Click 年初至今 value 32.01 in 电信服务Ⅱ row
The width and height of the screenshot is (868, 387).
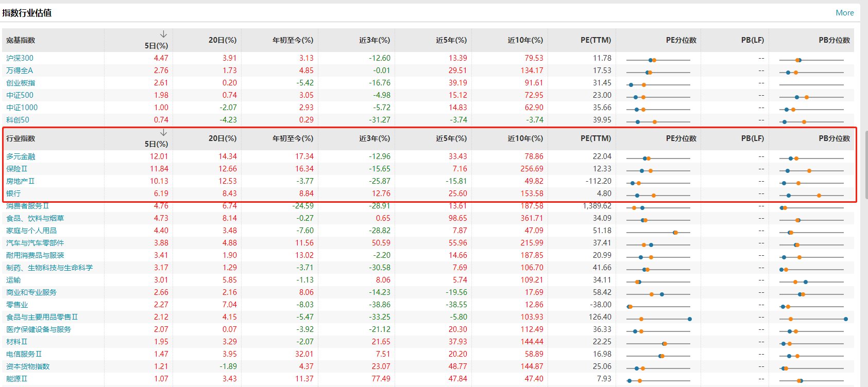tap(304, 354)
